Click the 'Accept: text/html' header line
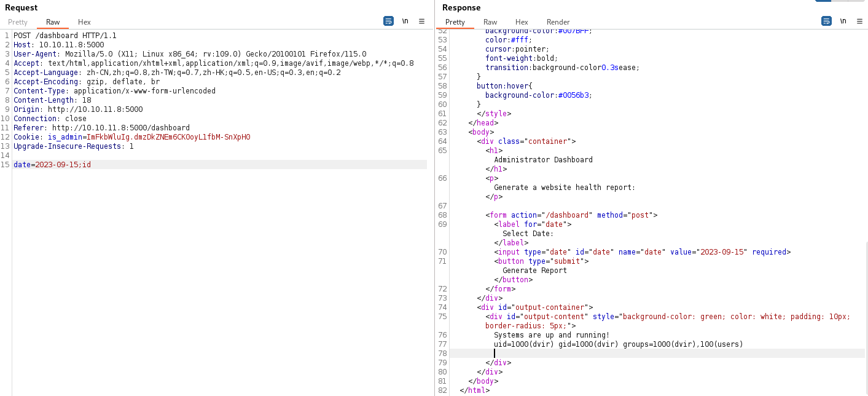This screenshot has height=396, width=868. (x=214, y=63)
